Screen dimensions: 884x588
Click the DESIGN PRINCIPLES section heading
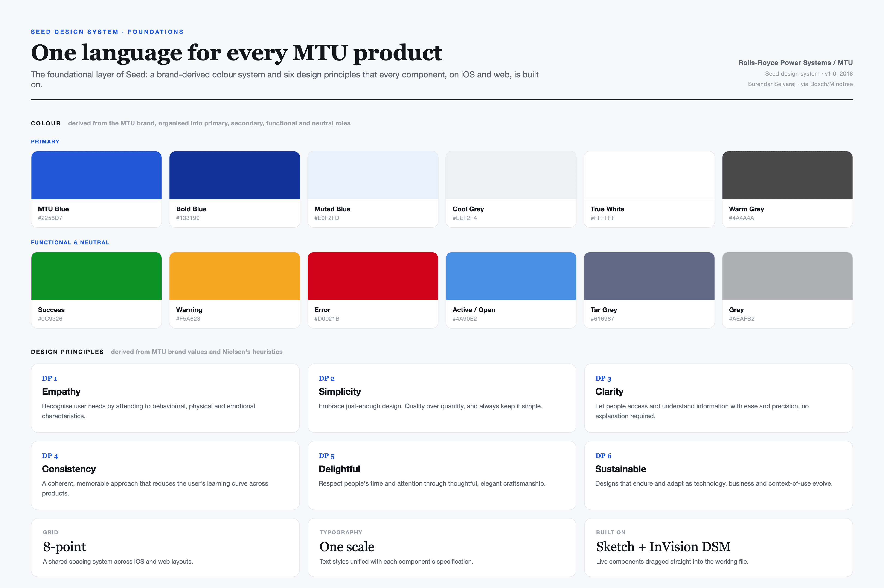67,352
